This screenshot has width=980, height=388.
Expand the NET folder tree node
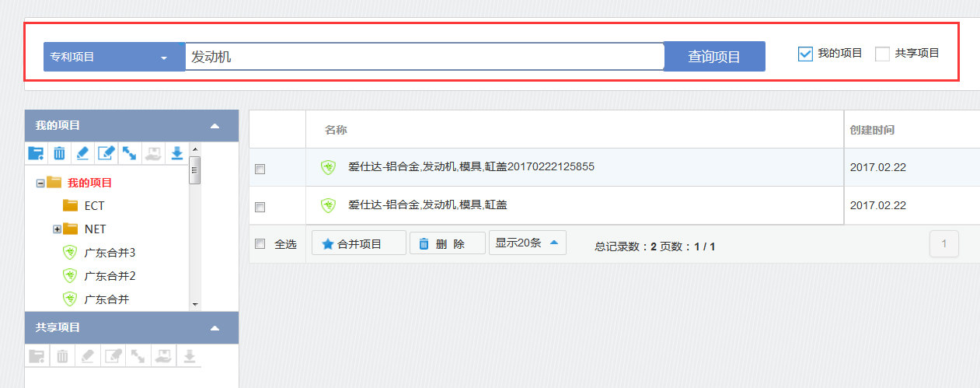pos(57,229)
